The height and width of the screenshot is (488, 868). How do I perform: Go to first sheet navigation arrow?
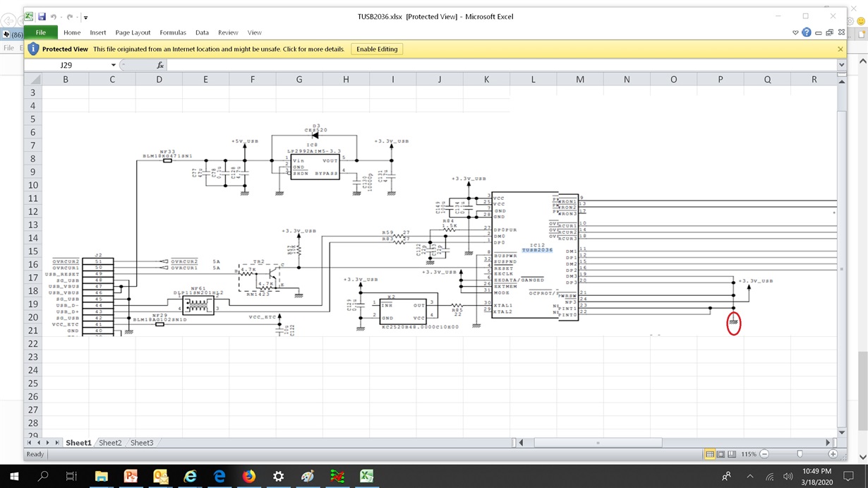coord(30,443)
